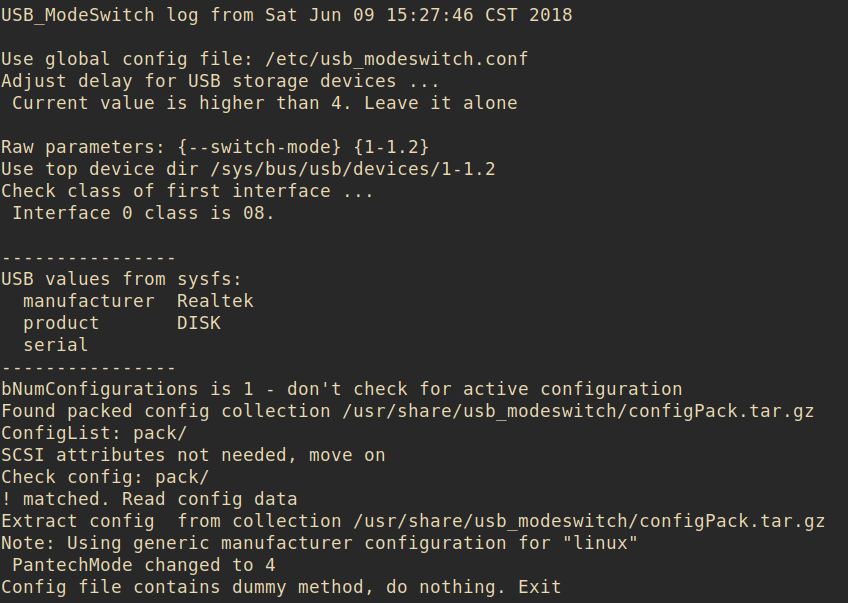This screenshot has height=603, width=848.
Task: Click the "Adjust delay for USB storage devices" line
Action: tap(220, 81)
